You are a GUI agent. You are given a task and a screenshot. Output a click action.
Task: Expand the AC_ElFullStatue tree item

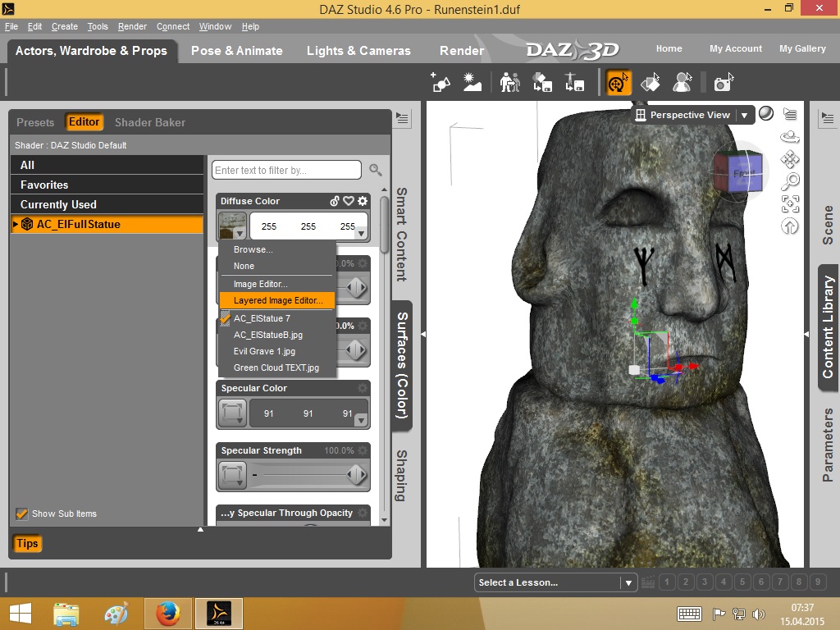(16, 225)
